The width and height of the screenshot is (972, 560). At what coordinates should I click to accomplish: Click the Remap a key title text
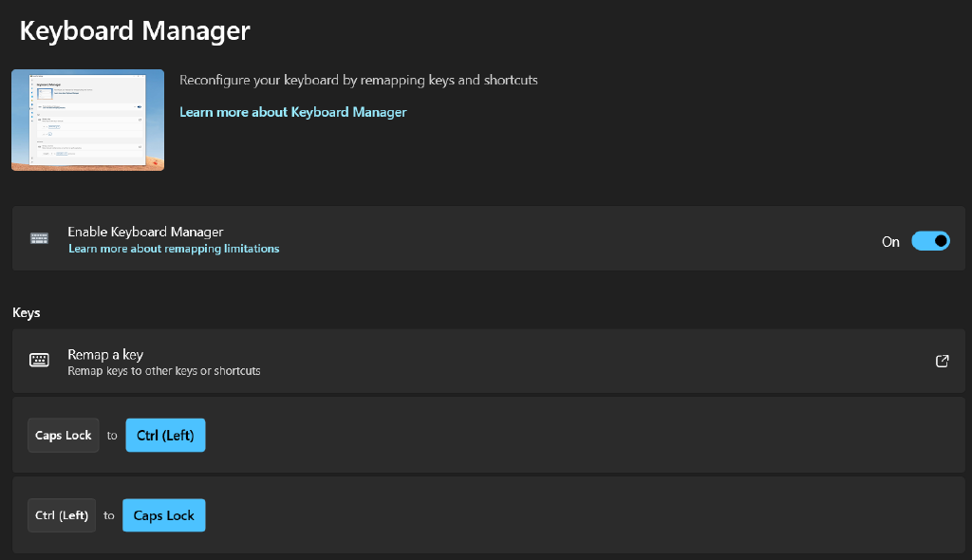point(105,355)
